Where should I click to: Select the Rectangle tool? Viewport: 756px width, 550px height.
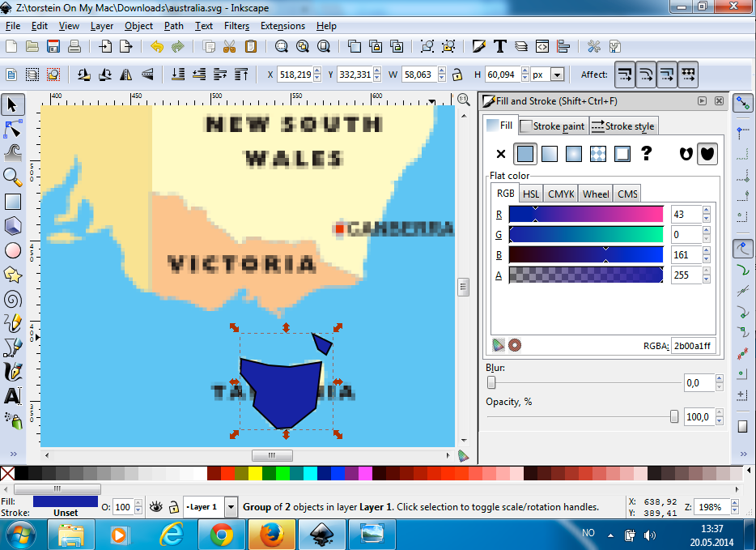click(13, 202)
